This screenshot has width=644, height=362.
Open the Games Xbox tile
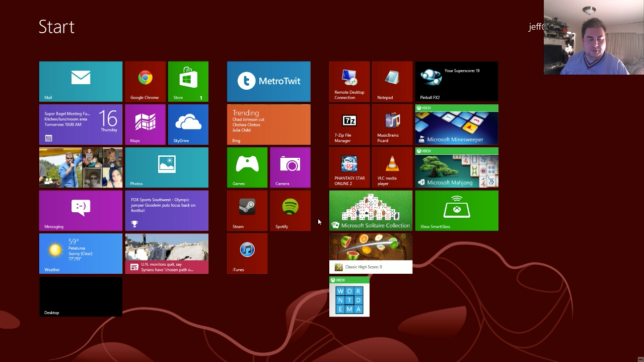coord(247,167)
